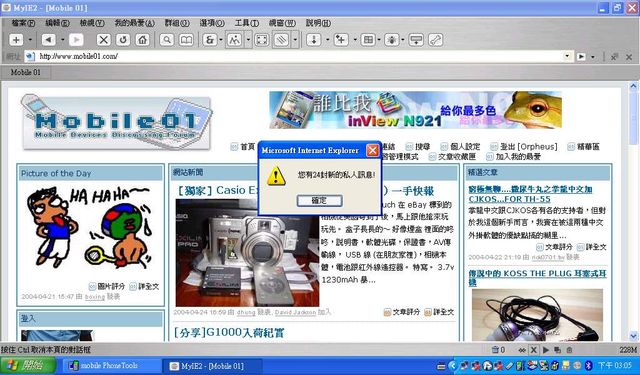Open the dropdown beside the grid layout icon
This screenshot has width=640, height=375.
click(x=379, y=40)
